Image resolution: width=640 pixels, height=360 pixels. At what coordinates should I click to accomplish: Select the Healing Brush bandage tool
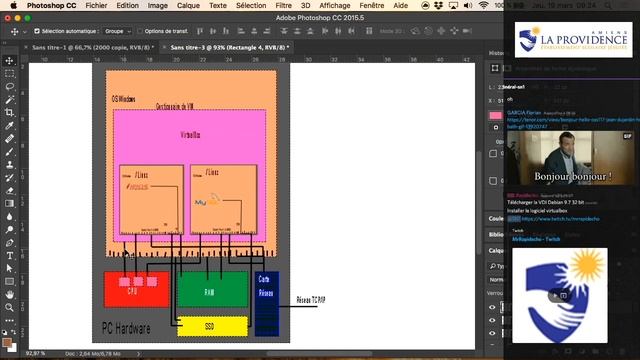[x=9, y=139]
